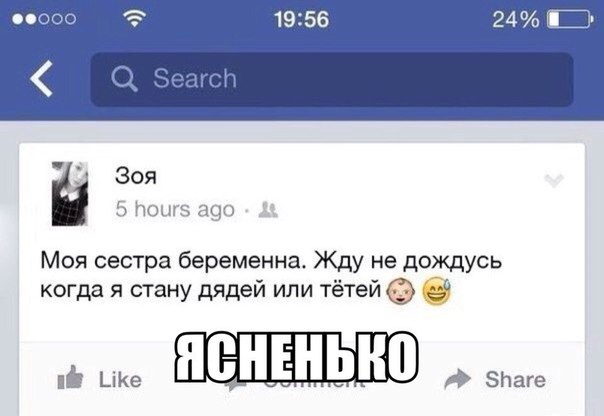Click the Wi-Fi status icon
The width and height of the screenshot is (604, 416).
point(134,18)
